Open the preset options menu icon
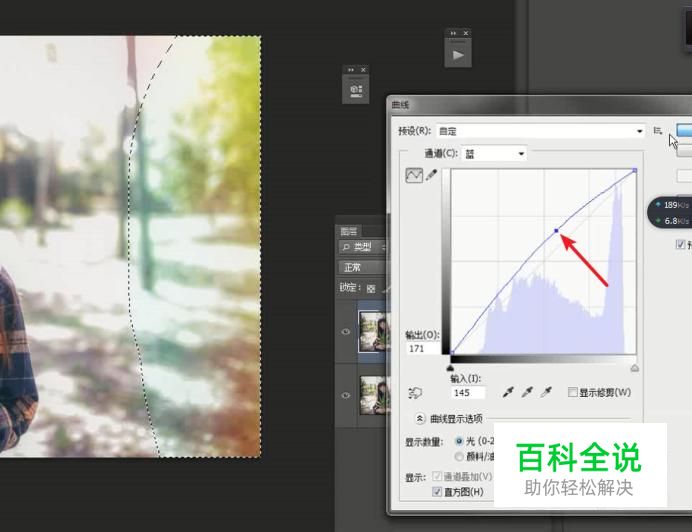 [658, 131]
